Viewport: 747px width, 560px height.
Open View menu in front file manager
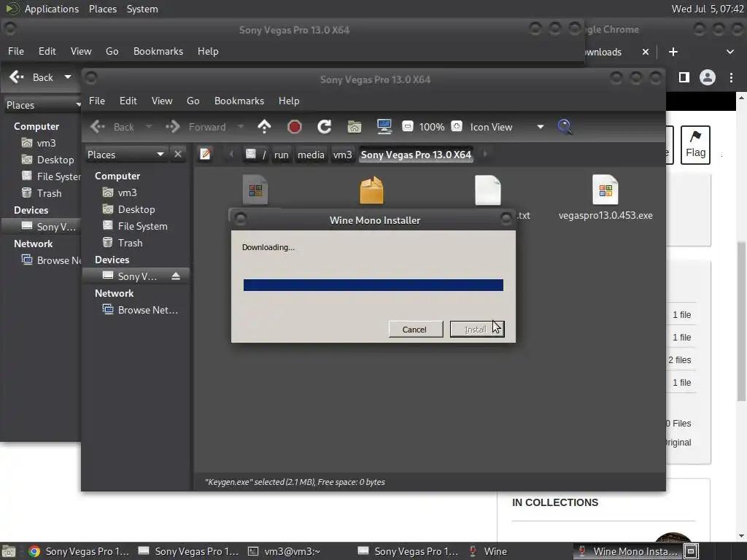[162, 101]
